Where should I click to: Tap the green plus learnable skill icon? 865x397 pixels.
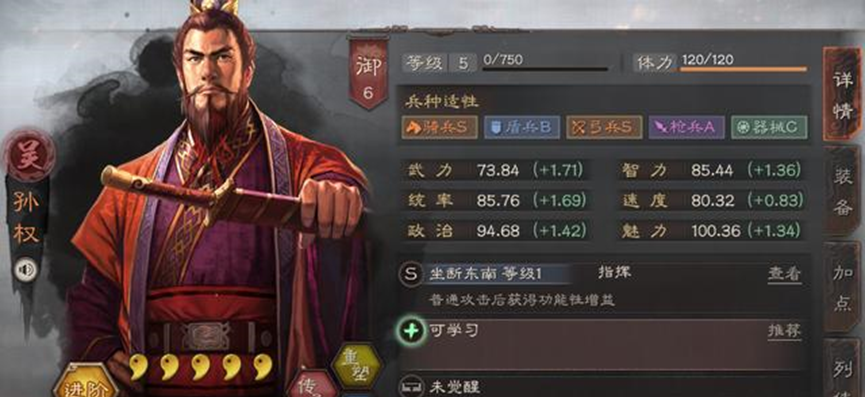(412, 331)
